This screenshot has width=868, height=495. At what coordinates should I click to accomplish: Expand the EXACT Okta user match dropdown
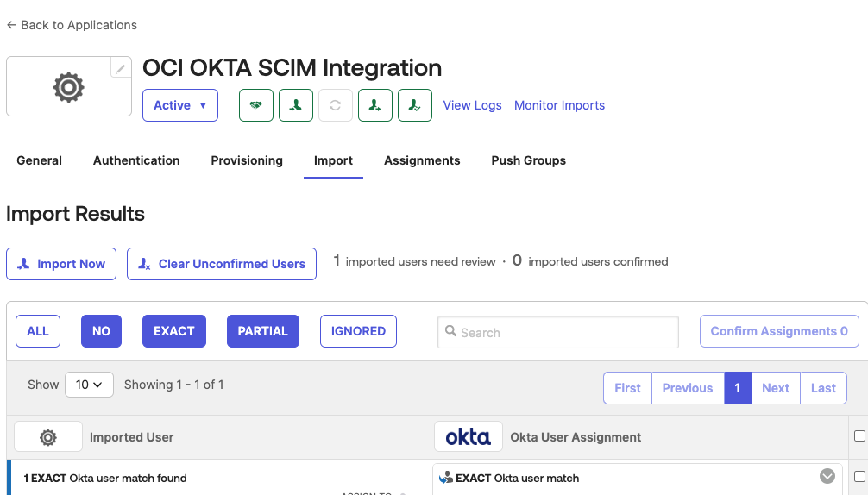827,476
